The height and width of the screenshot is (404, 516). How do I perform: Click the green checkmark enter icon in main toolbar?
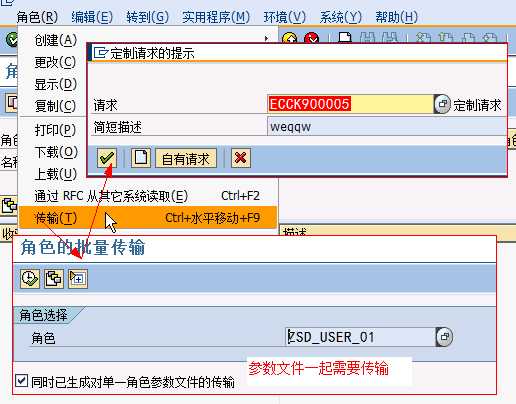[12, 40]
